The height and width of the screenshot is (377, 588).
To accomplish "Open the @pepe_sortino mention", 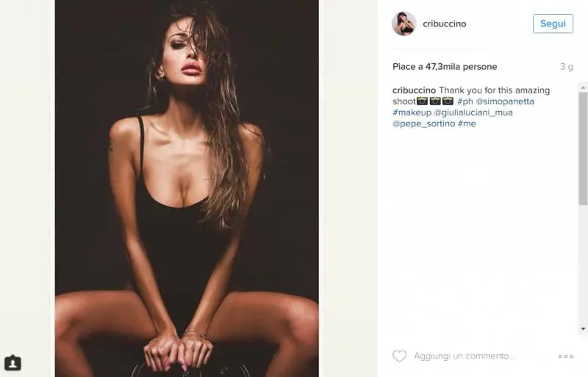I will [x=424, y=123].
